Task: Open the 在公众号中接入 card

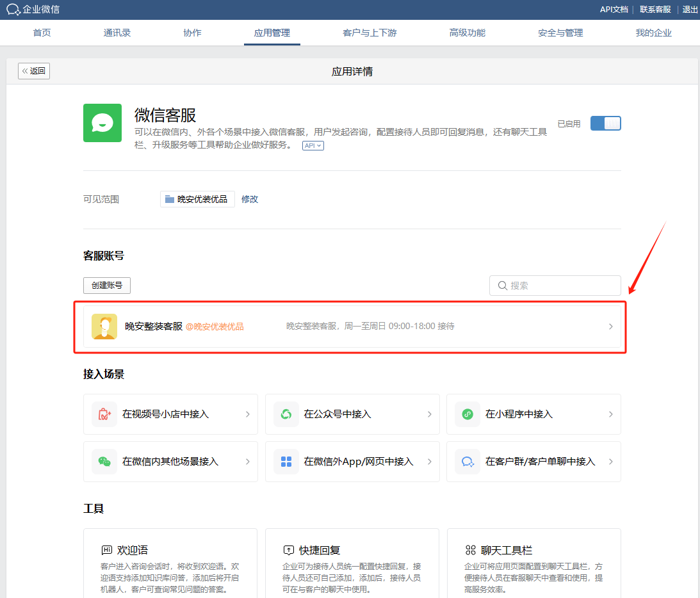Action: (352, 414)
